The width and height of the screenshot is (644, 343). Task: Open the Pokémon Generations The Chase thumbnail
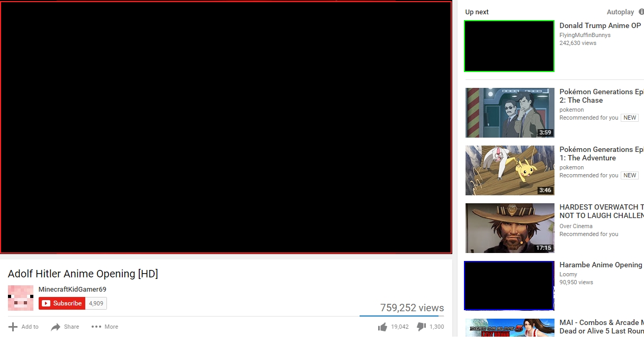tap(510, 113)
